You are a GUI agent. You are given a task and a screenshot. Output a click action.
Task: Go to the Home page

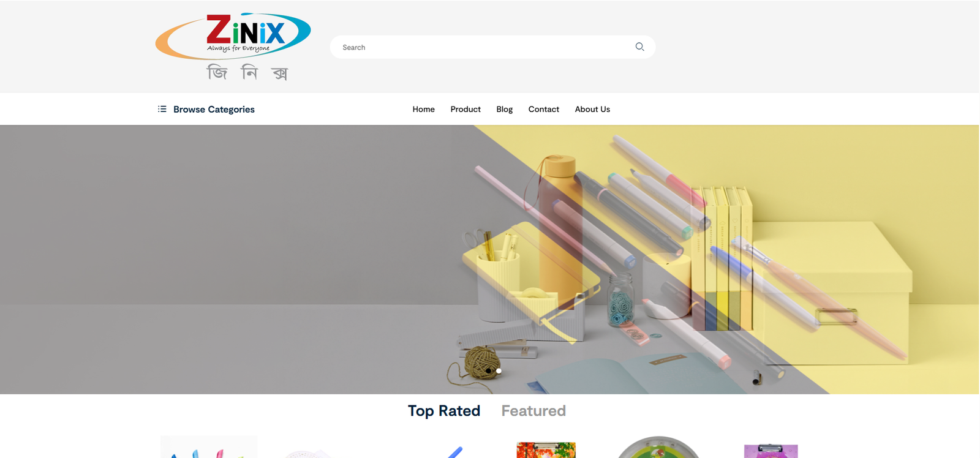423,109
